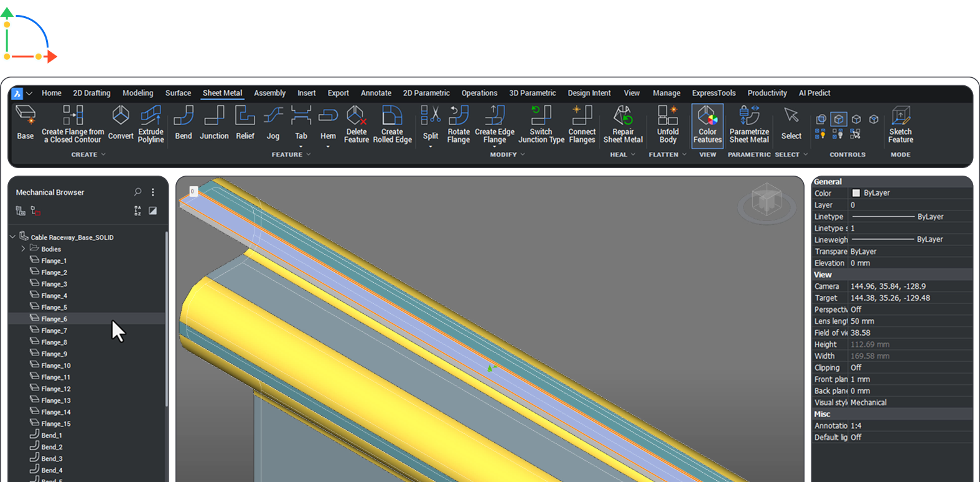980x482 pixels.
Task: Open the application menu chevron beside logo
Action: click(29, 93)
